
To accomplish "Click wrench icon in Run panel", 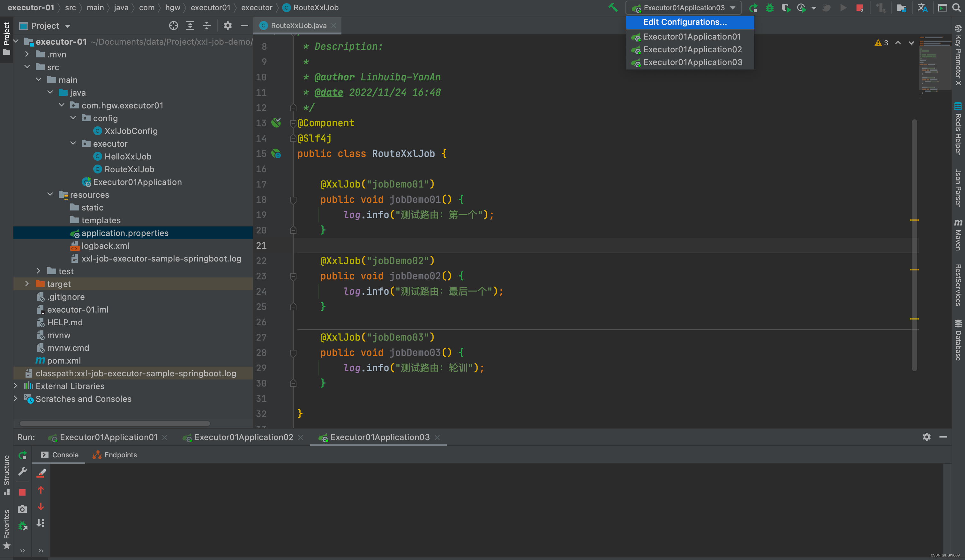I will [x=23, y=471].
